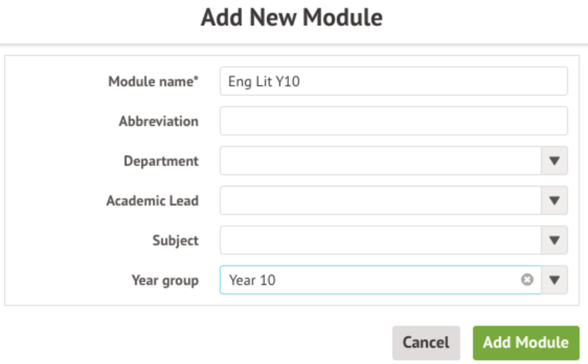Click the Module name text field

[x=393, y=82]
